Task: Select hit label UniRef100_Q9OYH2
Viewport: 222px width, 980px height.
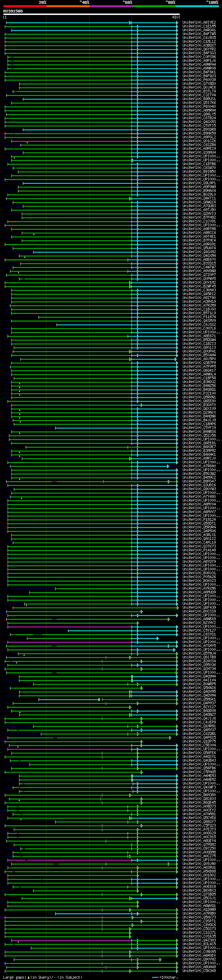Action: [199, 959]
